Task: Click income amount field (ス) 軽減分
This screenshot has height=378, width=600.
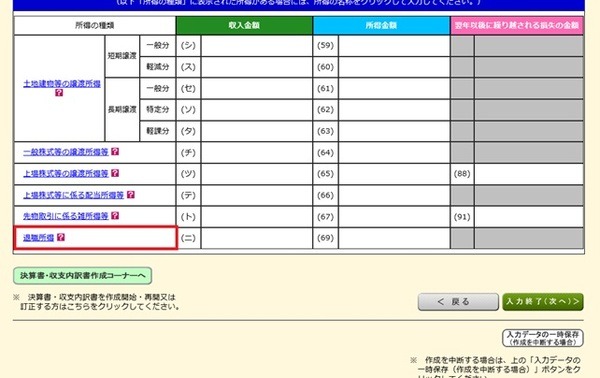Action: click(256, 67)
